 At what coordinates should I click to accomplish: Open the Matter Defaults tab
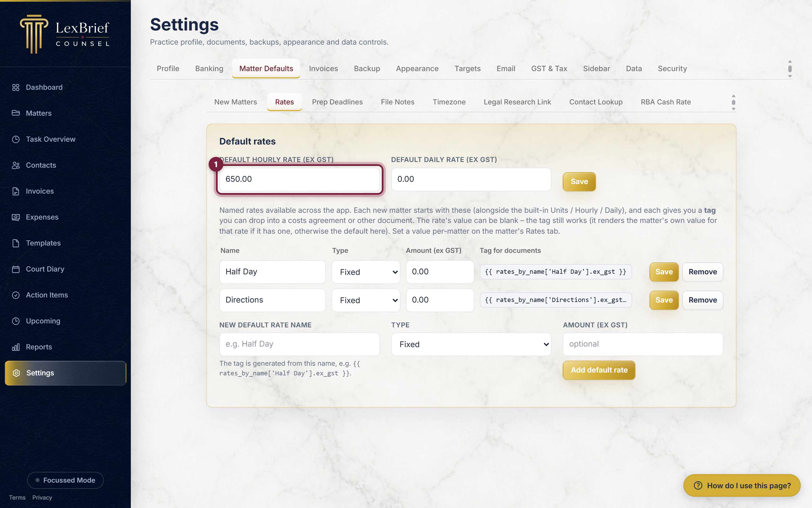tap(266, 69)
